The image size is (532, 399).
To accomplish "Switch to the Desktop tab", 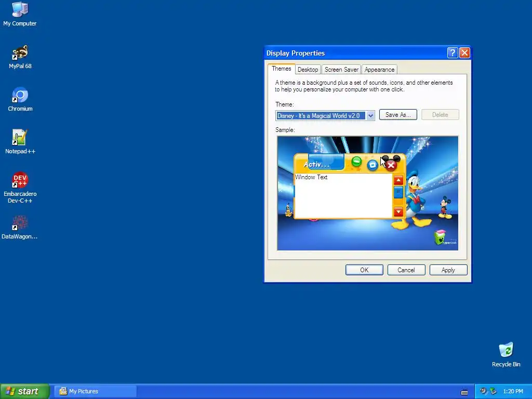I will [308, 70].
